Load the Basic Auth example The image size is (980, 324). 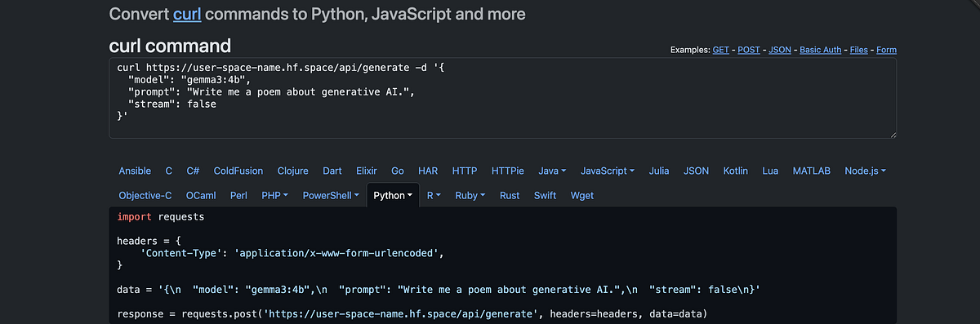point(821,50)
